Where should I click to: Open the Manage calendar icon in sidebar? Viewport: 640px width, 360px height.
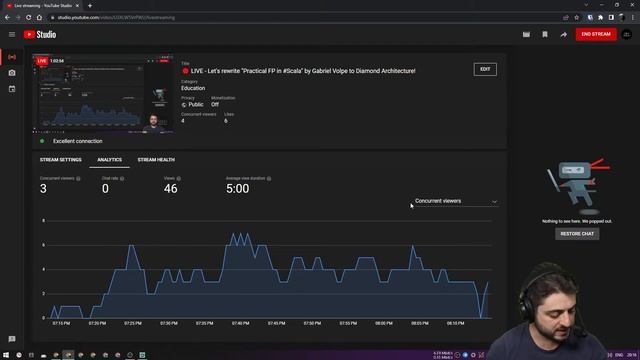point(12,89)
